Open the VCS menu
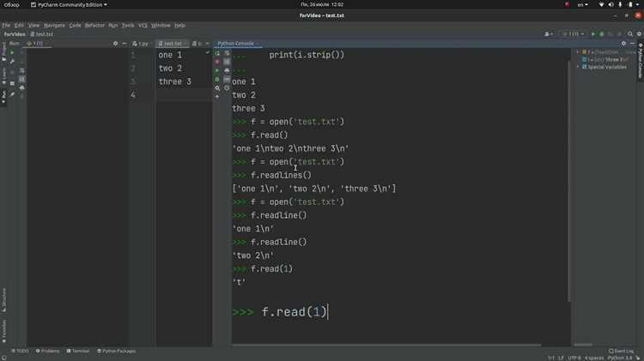Image resolution: width=644 pixels, height=361 pixels. point(143,25)
